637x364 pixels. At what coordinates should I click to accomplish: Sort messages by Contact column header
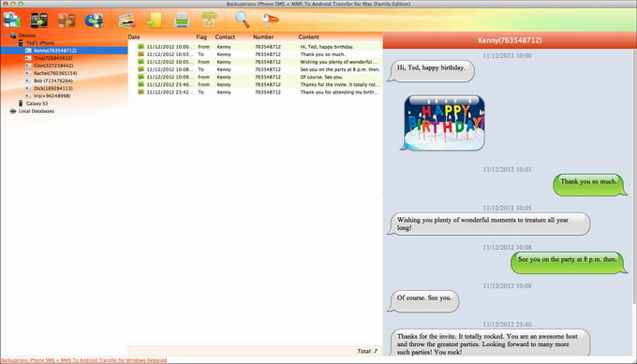[x=225, y=36]
